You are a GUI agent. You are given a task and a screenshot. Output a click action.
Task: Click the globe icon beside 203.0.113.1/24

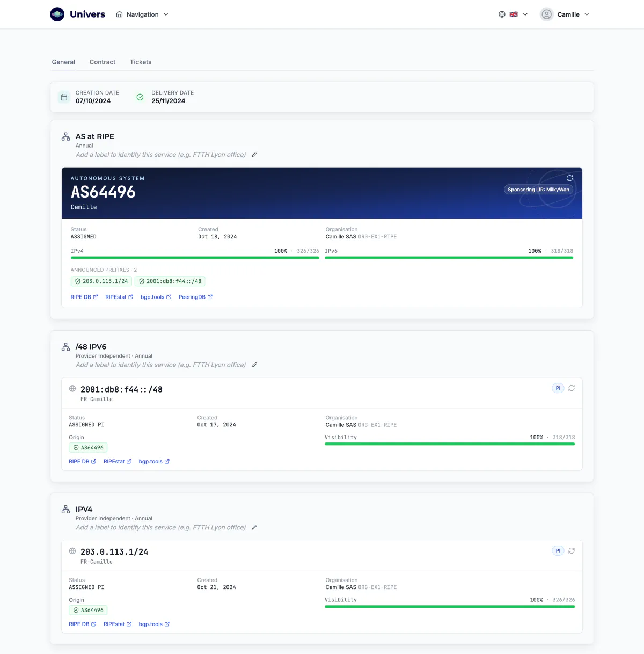72,551
